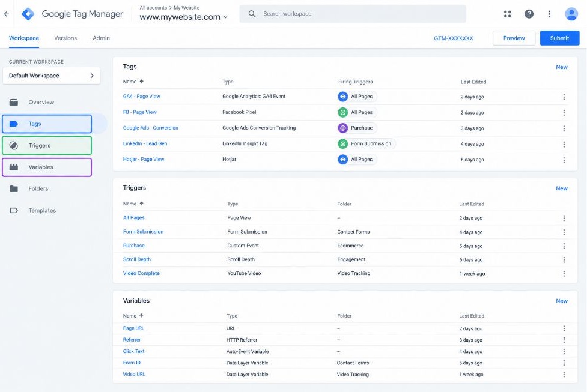Expand the Default Workspace selector
The height and width of the screenshot is (392, 587).
pyautogui.click(x=51, y=76)
